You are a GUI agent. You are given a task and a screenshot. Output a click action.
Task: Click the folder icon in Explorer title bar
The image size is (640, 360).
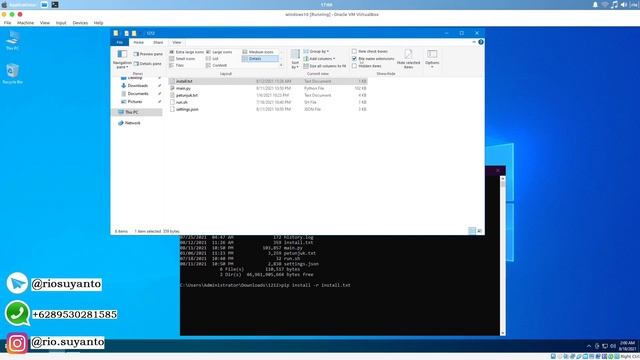click(x=116, y=33)
